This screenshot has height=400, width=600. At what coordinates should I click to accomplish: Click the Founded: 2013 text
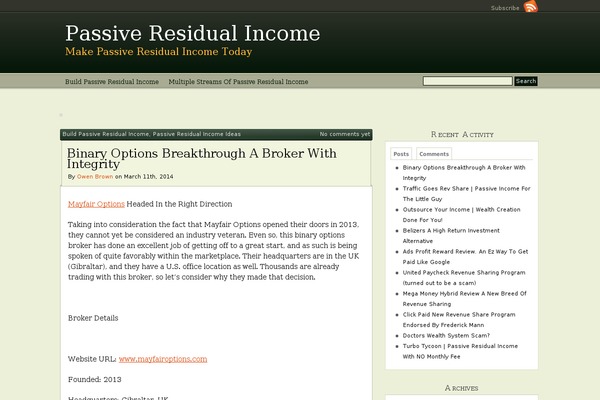pyautogui.click(x=95, y=380)
